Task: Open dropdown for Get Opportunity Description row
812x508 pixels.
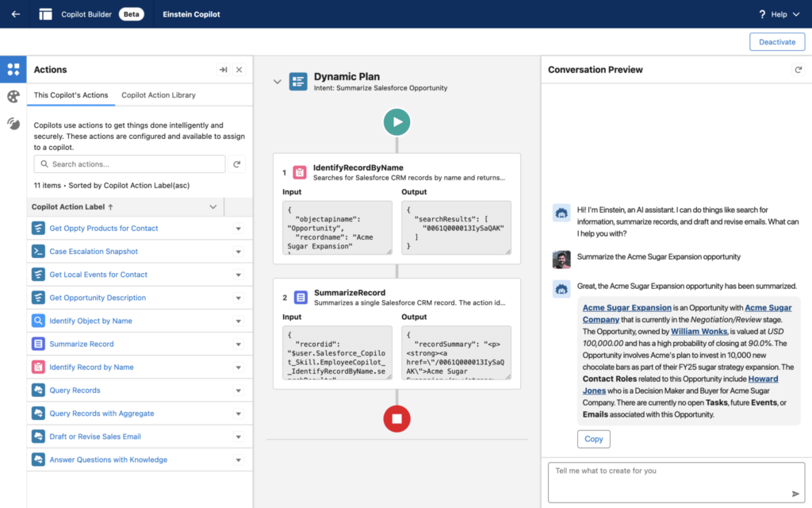Action: (238, 298)
